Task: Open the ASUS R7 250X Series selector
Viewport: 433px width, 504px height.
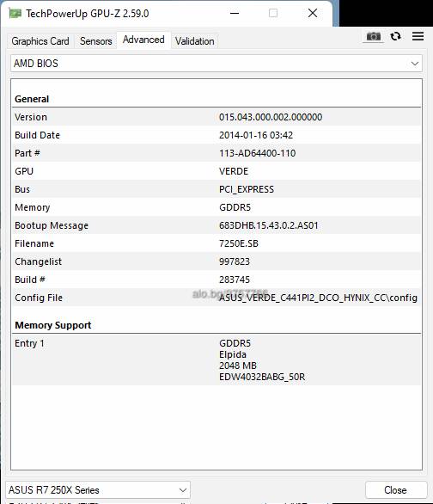Action: pyautogui.click(x=98, y=490)
